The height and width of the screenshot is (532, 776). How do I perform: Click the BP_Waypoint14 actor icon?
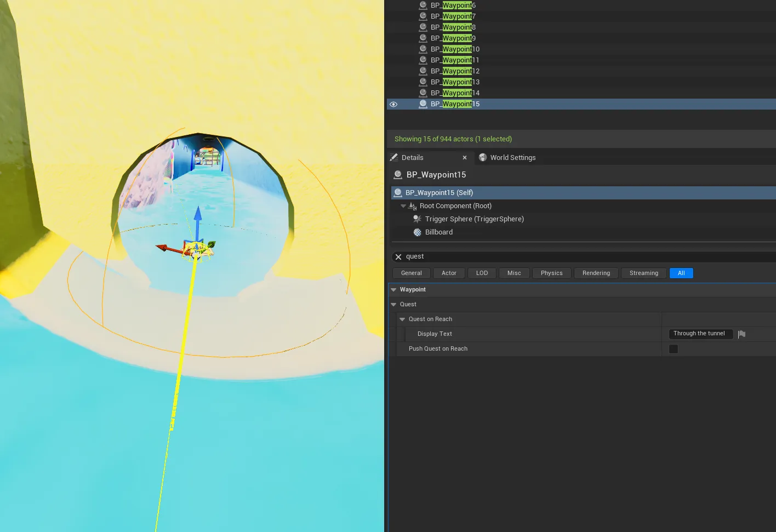point(423,93)
